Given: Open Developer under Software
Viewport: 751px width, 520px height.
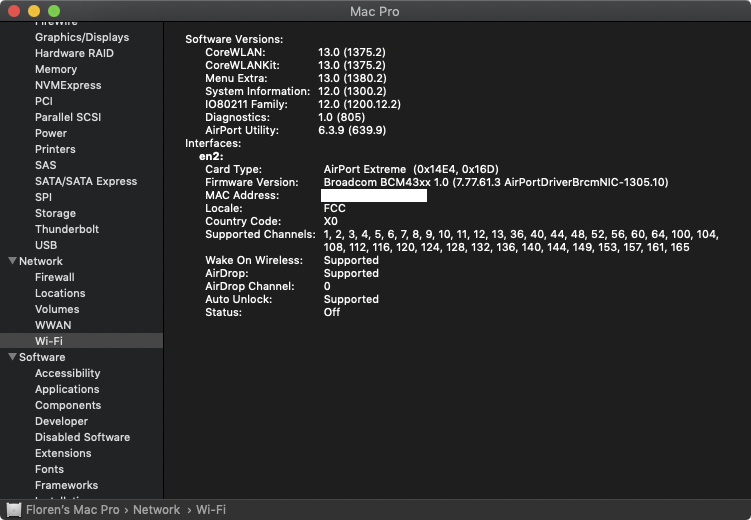Looking at the screenshot, I should tap(61, 421).
